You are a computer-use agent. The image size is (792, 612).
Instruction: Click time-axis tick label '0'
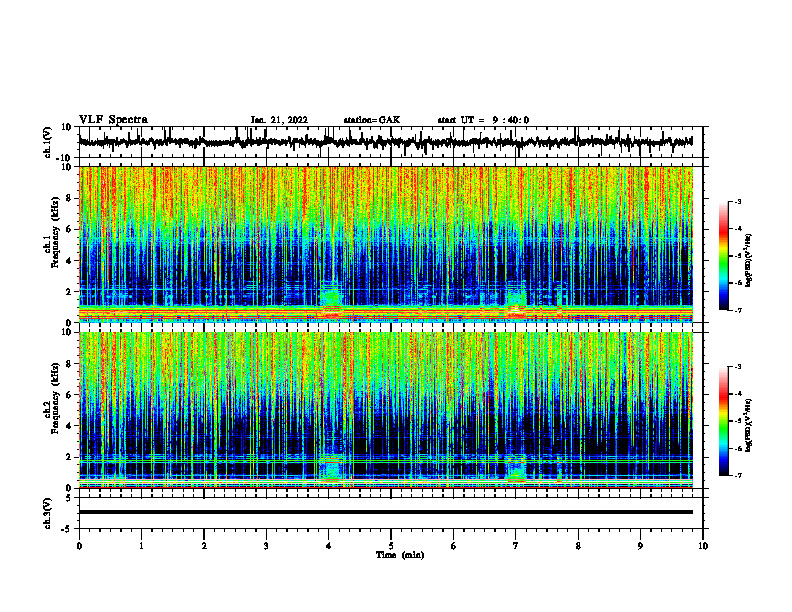pos(79,546)
